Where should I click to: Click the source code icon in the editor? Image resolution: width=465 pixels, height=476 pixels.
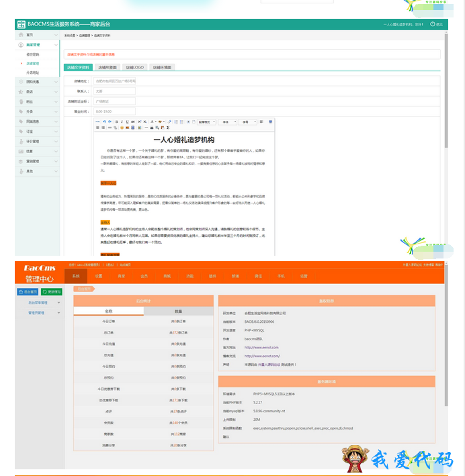pos(97,122)
